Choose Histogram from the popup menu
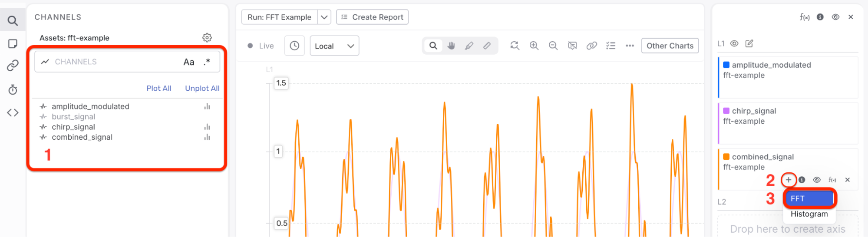The image size is (868, 237). (x=809, y=214)
